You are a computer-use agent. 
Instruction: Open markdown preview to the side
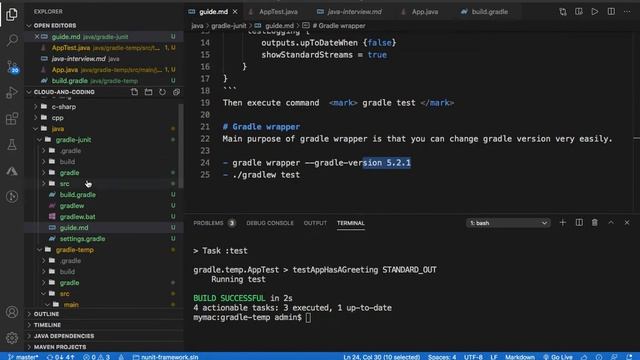579,12
